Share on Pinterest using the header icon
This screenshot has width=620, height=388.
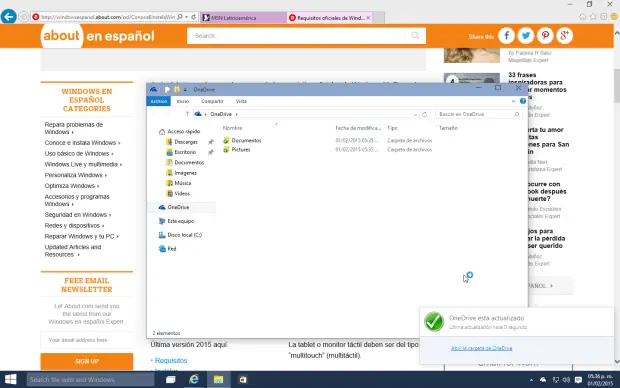(x=545, y=36)
